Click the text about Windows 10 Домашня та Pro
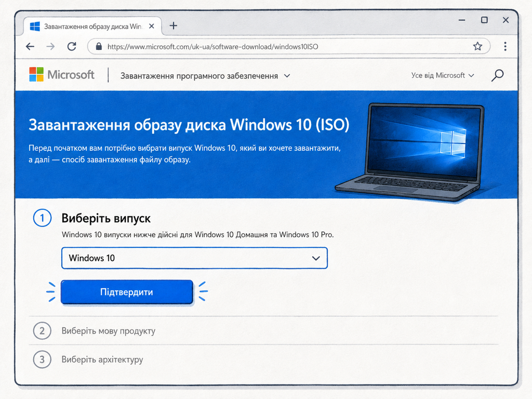Screen dimensions: 532x399 (197, 235)
